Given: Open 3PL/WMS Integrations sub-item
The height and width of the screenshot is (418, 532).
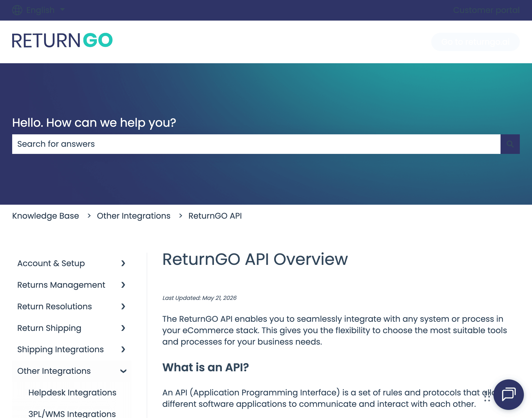Looking at the screenshot, I should 72,414.
